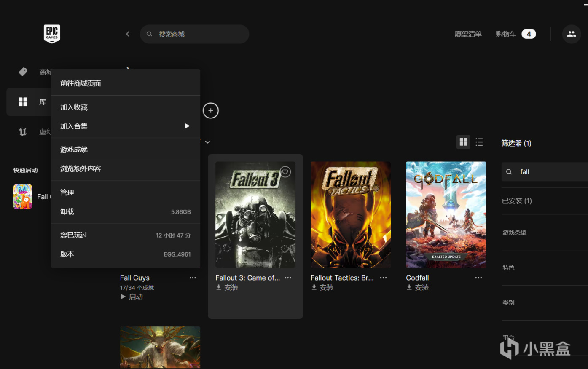Add a new collection with plus button
588x369 pixels.
211,111
